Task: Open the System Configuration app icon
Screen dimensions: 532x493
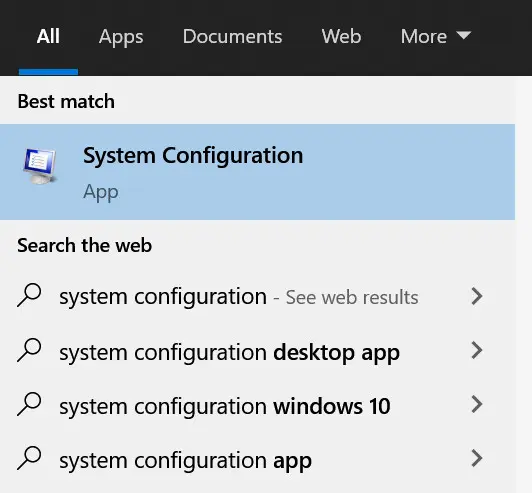Action: pos(40,166)
